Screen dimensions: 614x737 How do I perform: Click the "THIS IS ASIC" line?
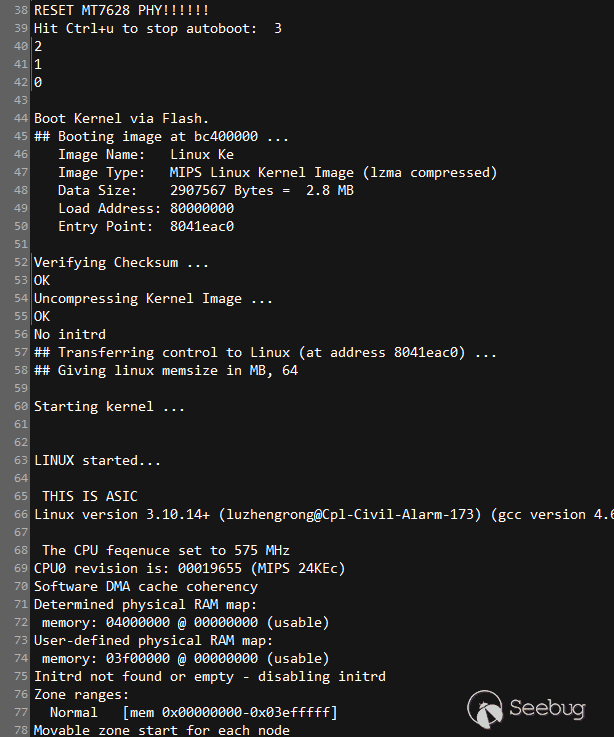coord(89,496)
